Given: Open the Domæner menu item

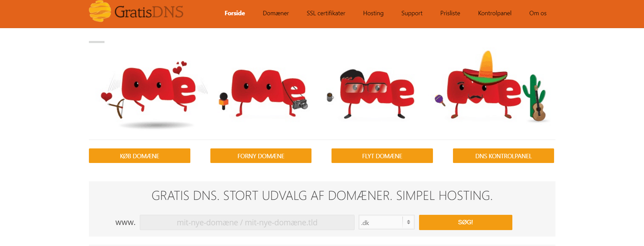Looking at the screenshot, I should click(x=276, y=13).
